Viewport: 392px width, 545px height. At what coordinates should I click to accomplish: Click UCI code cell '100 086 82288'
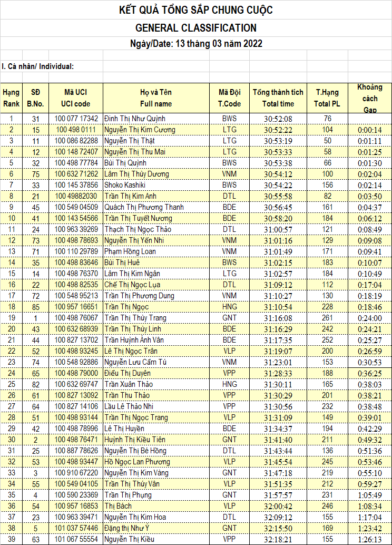(x=76, y=141)
